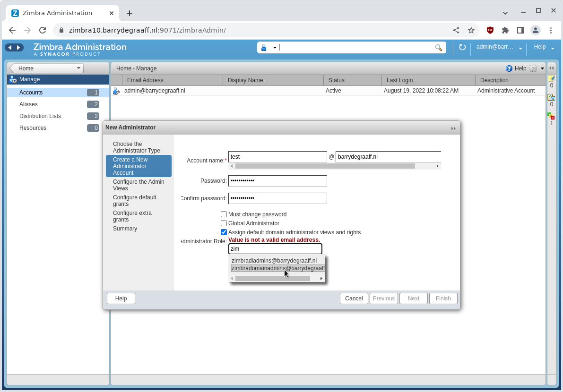Click the Zimbra history back arrow
The height and width of the screenshot is (392, 563).
click(x=10, y=47)
